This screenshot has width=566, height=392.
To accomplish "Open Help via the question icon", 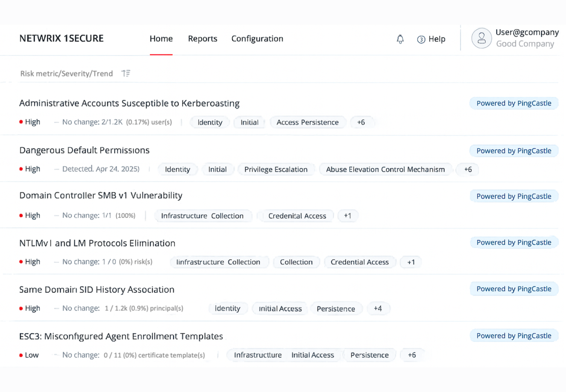I will coord(421,39).
